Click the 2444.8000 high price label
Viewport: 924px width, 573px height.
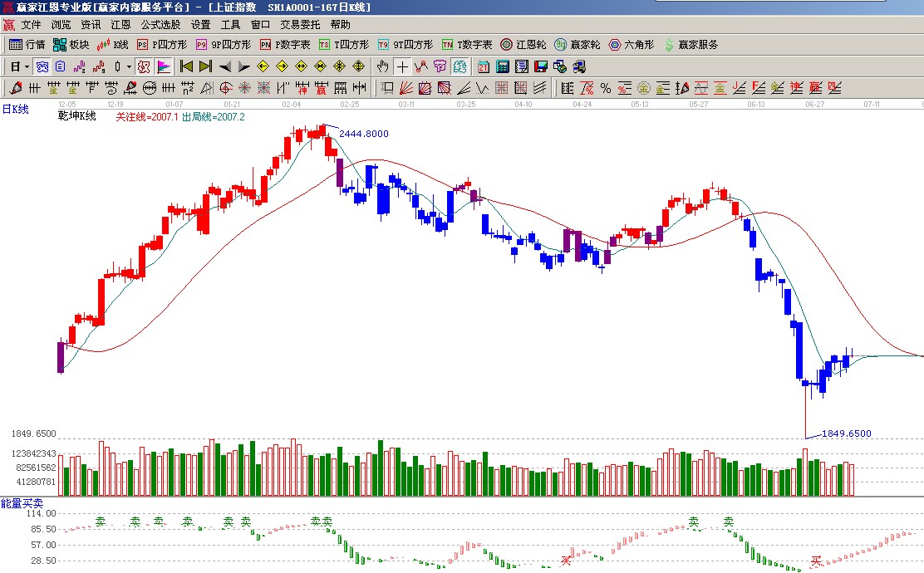[x=363, y=134]
